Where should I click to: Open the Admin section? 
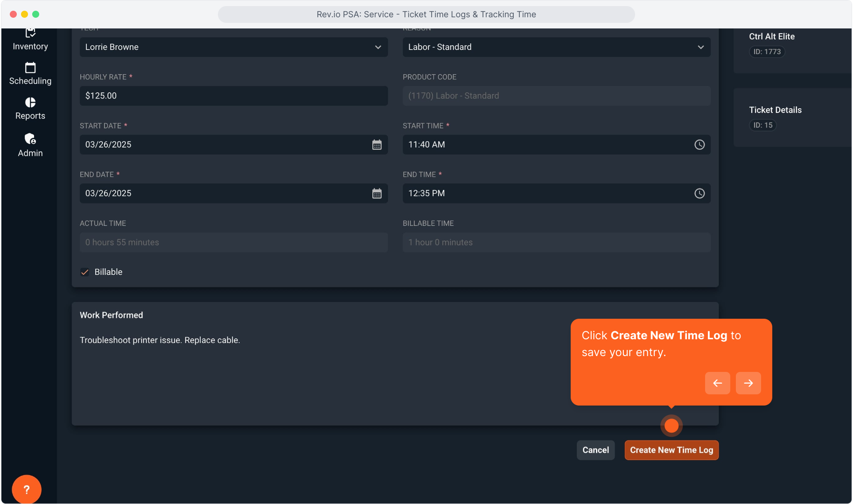[30, 145]
